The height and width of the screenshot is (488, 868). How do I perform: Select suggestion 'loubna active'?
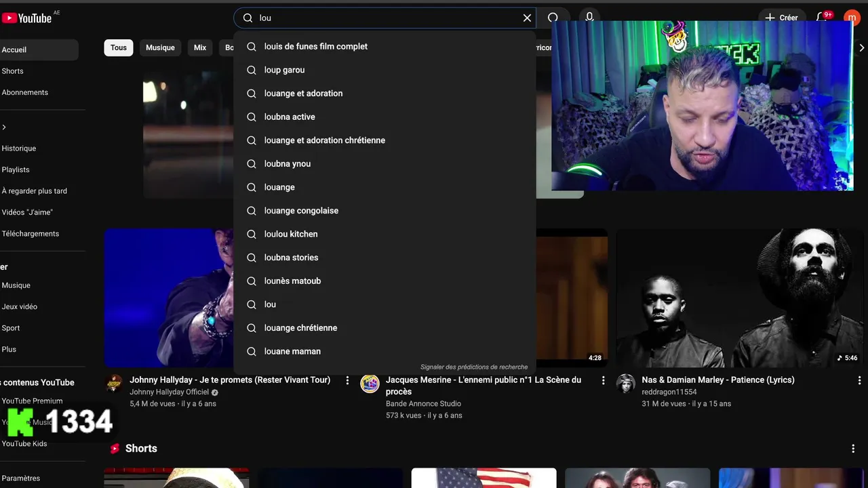(384, 117)
